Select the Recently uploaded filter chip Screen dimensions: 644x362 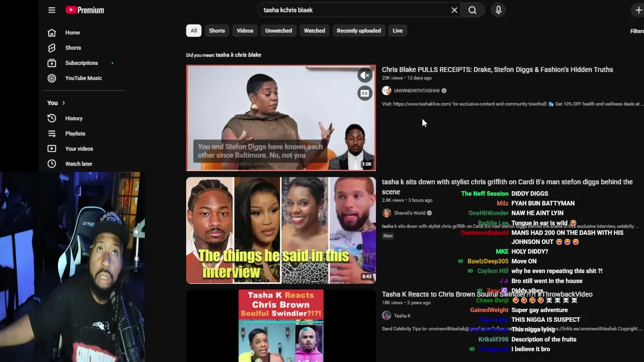pyautogui.click(x=359, y=31)
